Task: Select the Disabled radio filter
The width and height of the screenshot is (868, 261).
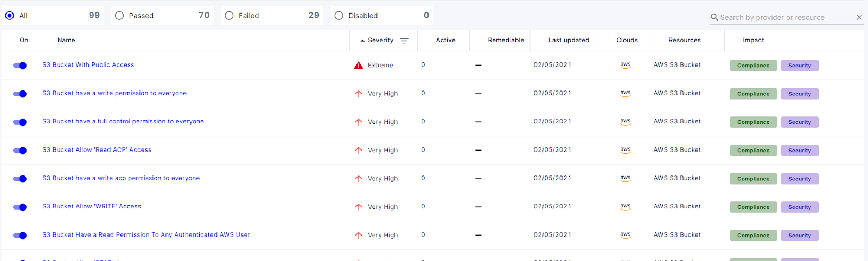Action: (339, 16)
